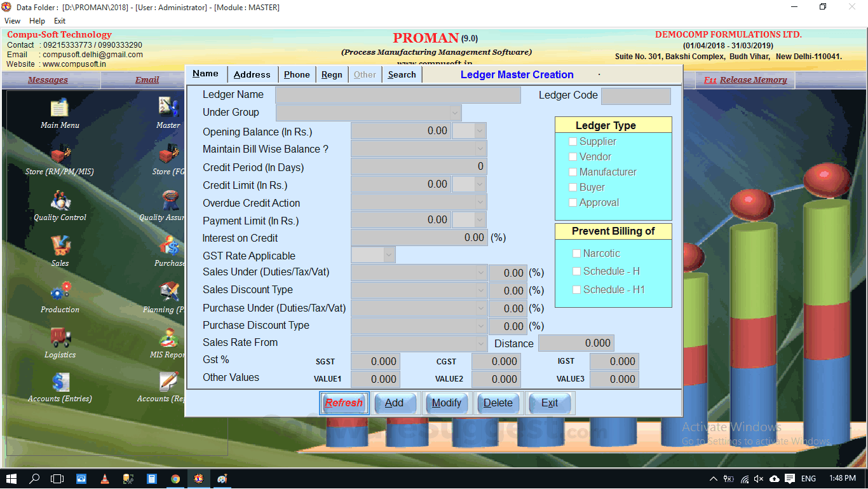The height and width of the screenshot is (489, 868).
Task: Enable the Supplier ledger type
Action: [573, 141]
